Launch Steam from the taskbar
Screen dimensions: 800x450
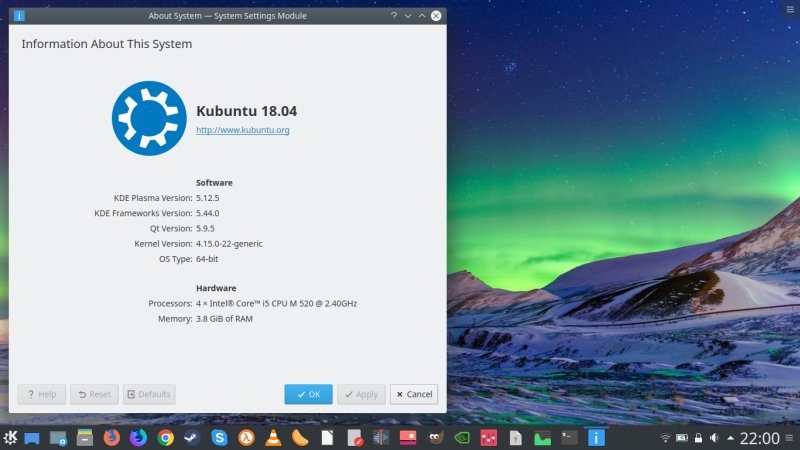click(192, 438)
